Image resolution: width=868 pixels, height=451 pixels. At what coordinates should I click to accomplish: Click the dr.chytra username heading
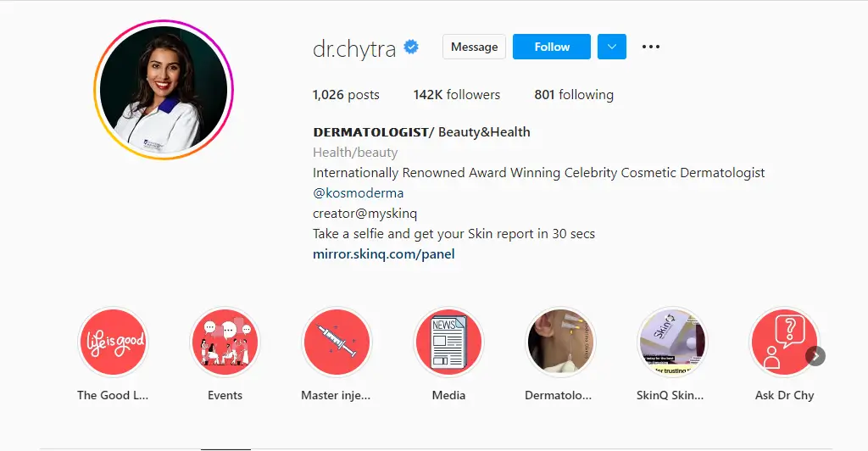pos(354,49)
